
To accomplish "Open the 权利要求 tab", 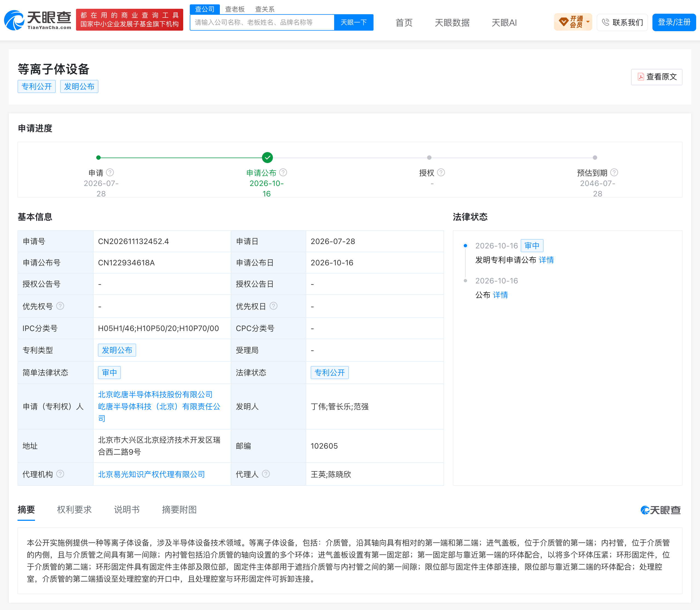I will pyautogui.click(x=75, y=510).
